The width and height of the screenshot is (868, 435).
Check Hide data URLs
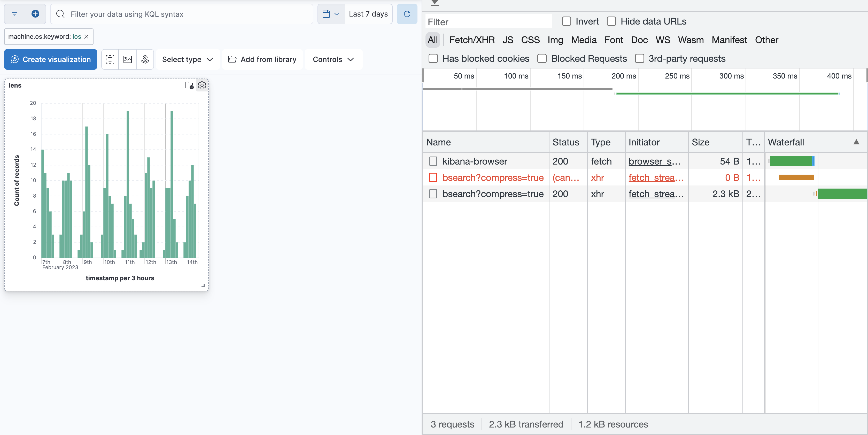coord(611,21)
